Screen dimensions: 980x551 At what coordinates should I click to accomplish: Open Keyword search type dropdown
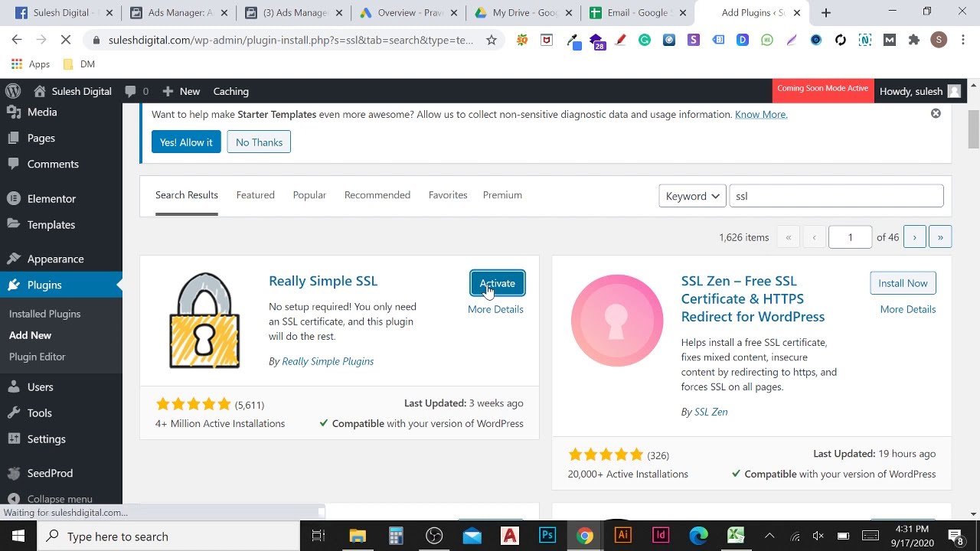point(692,196)
